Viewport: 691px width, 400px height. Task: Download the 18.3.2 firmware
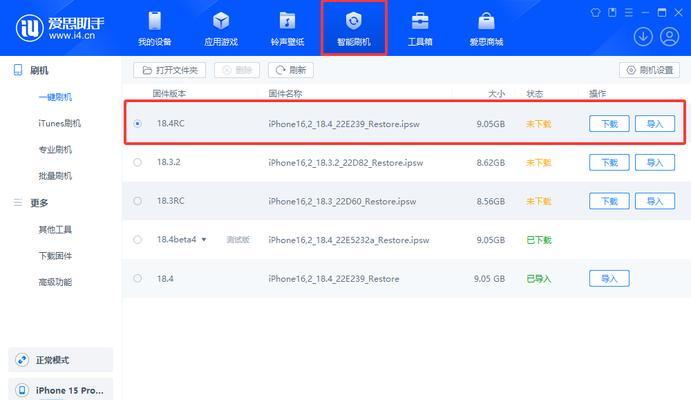(x=609, y=163)
